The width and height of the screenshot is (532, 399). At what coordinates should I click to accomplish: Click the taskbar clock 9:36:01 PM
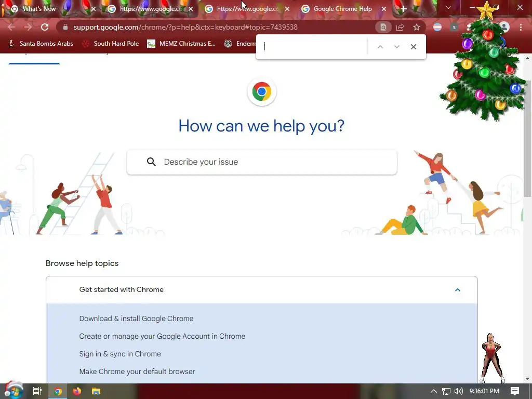[x=484, y=391]
